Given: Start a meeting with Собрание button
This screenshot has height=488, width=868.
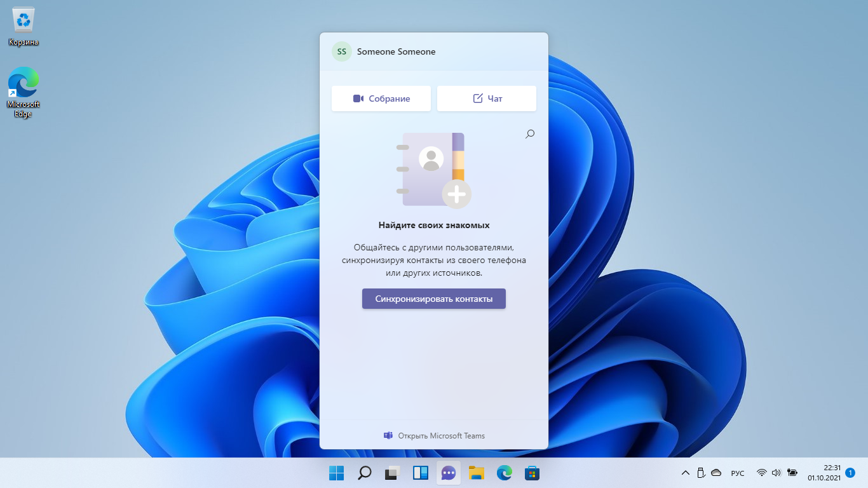Looking at the screenshot, I should coord(381,98).
